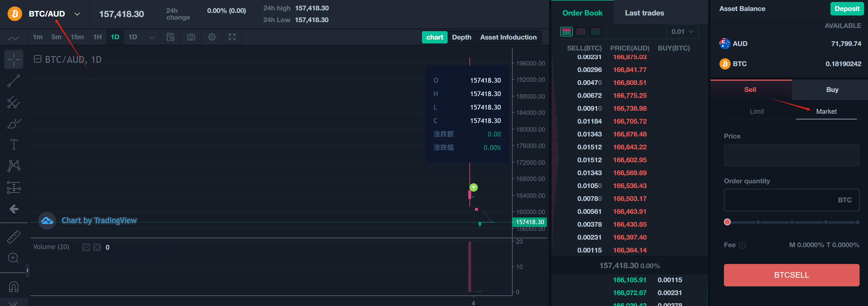Screen dimensions: 868x306
Task: Open the 0.01 price precision dropdown
Action: point(682,31)
